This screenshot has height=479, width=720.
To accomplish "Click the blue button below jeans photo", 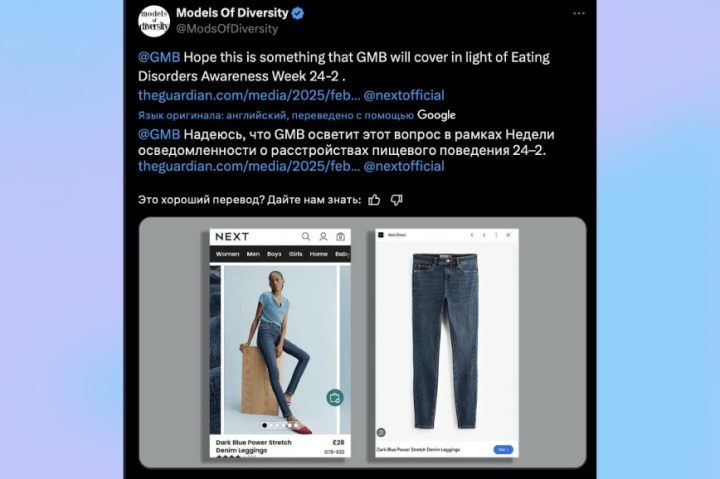I will tap(503, 450).
